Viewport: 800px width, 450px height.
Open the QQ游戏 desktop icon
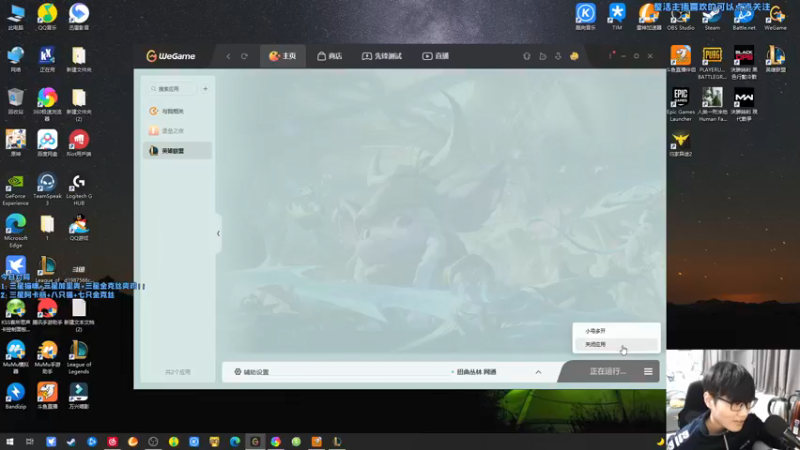pyautogui.click(x=79, y=228)
